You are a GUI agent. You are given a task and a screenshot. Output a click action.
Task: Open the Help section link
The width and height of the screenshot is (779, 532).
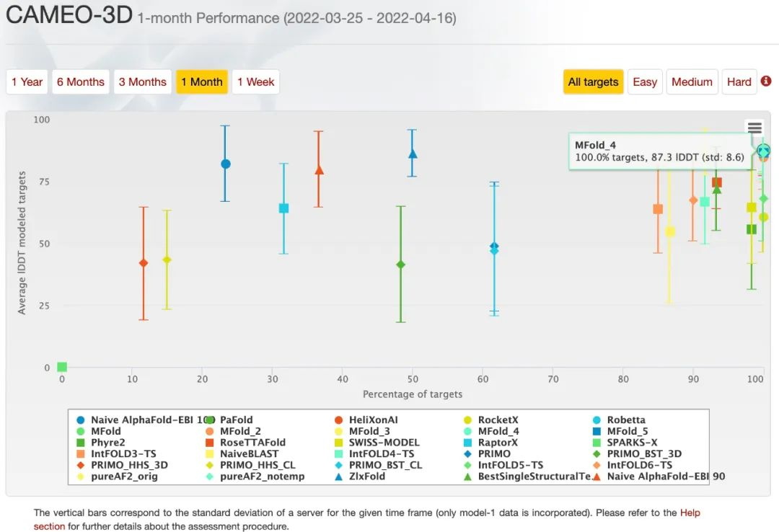tap(690, 513)
